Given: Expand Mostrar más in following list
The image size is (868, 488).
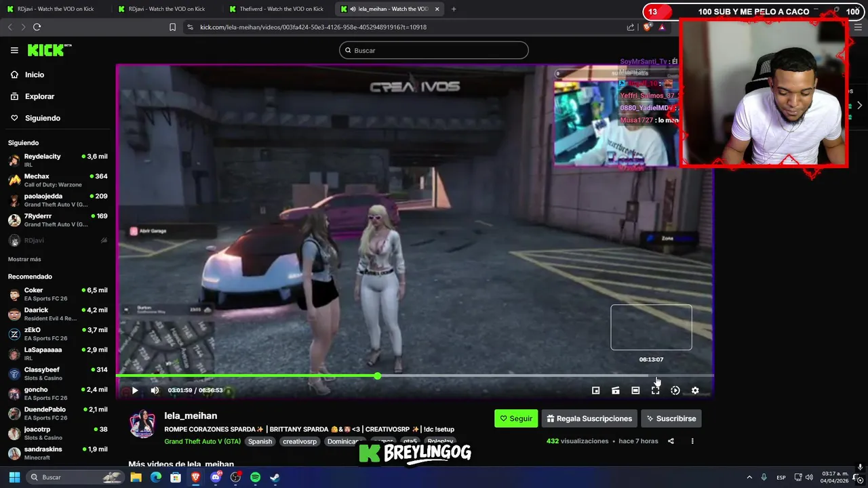Looking at the screenshot, I should (24, 260).
